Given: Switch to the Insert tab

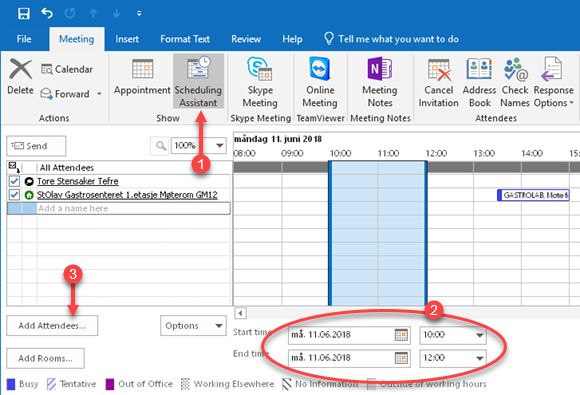Looking at the screenshot, I should [x=127, y=39].
